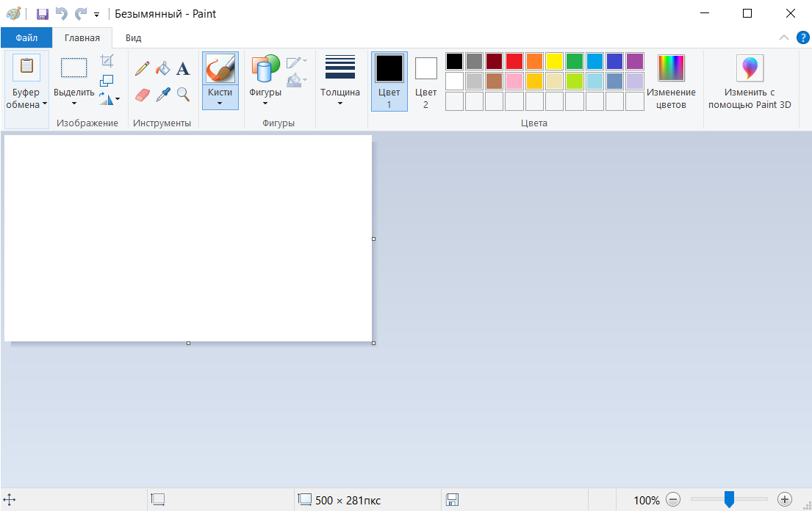
Task: Select the Text tool
Action: (183, 67)
